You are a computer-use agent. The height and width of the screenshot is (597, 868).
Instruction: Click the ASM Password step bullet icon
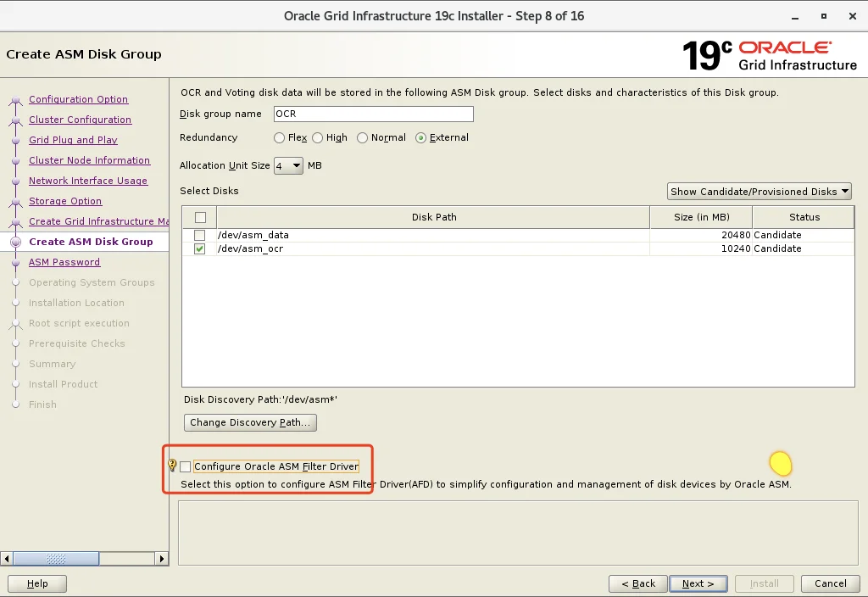[x=16, y=263]
